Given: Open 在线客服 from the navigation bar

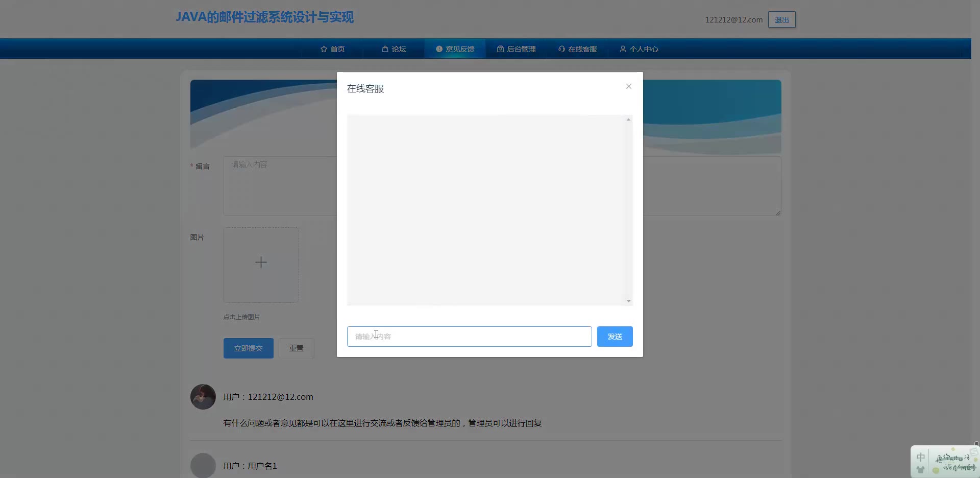Looking at the screenshot, I should click(577, 49).
